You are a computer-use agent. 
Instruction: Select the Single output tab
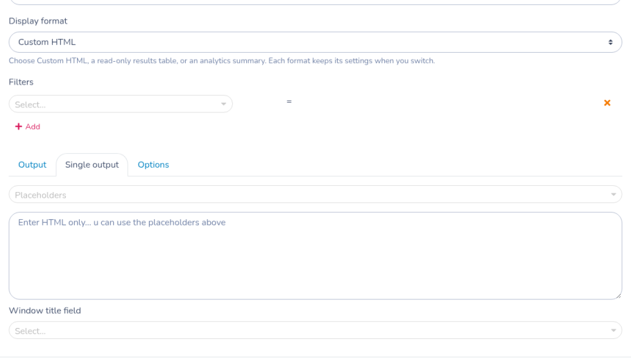coord(92,165)
